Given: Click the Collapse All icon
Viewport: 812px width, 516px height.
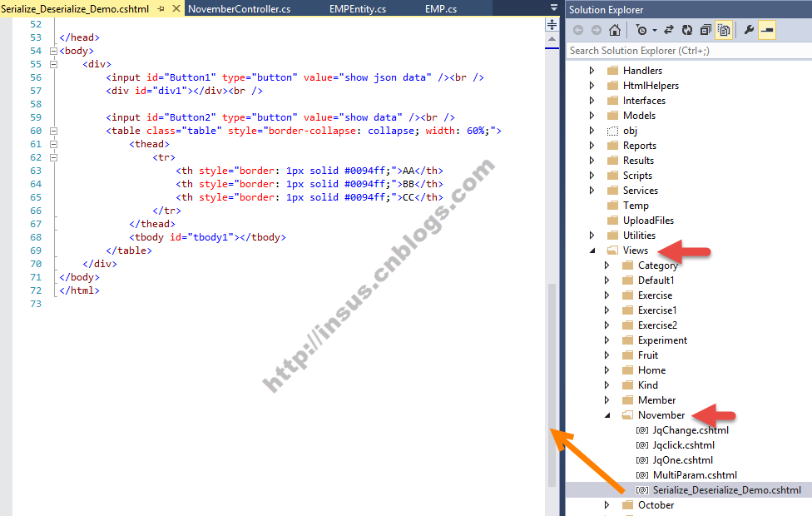Looking at the screenshot, I should (706, 31).
